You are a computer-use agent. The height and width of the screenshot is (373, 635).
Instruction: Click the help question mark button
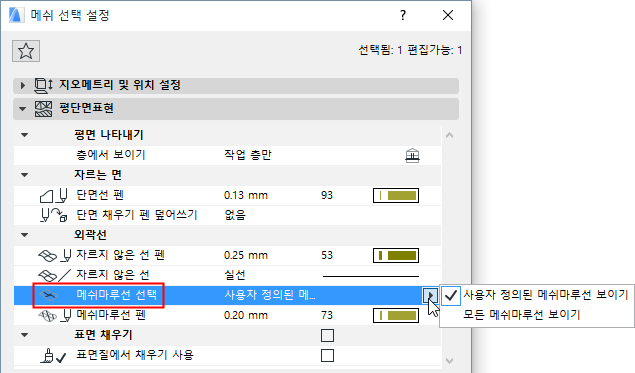pyautogui.click(x=403, y=15)
